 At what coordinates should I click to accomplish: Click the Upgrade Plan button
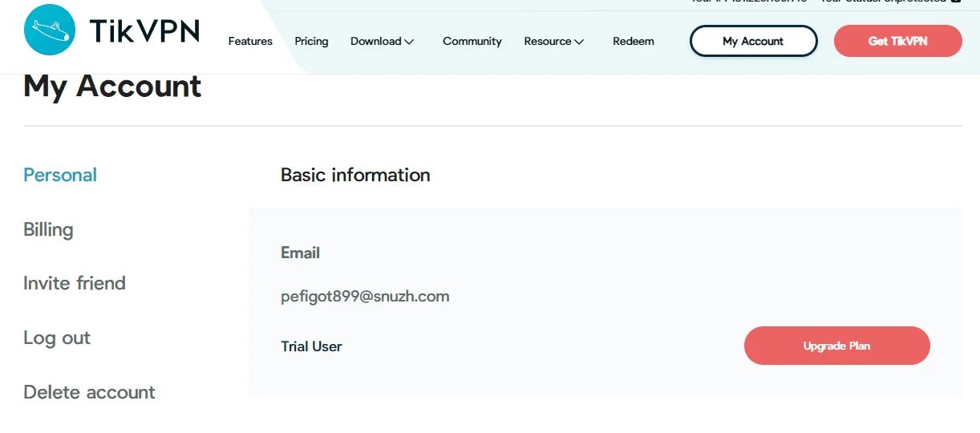pyautogui.click(x=836, y=346)
